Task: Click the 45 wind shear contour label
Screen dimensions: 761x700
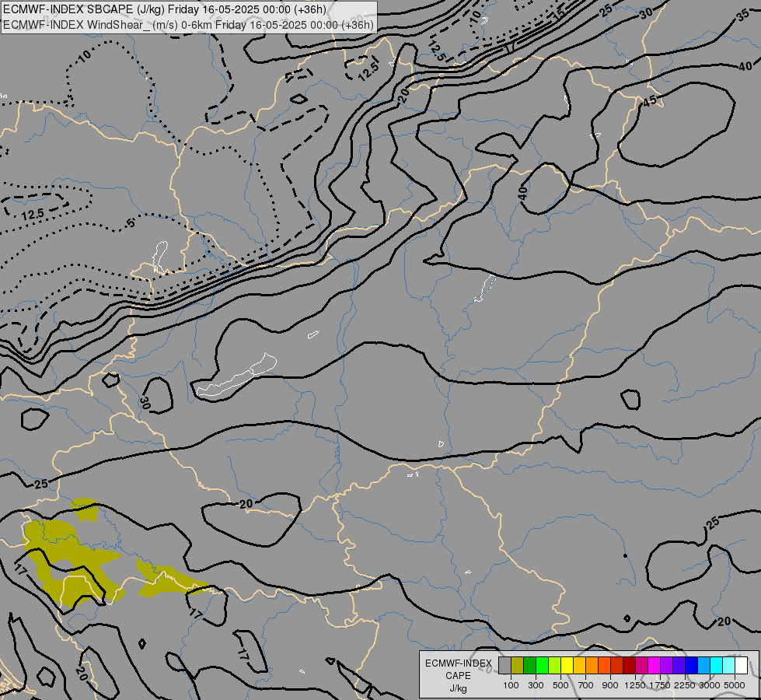Action: (x=650, y=101)
